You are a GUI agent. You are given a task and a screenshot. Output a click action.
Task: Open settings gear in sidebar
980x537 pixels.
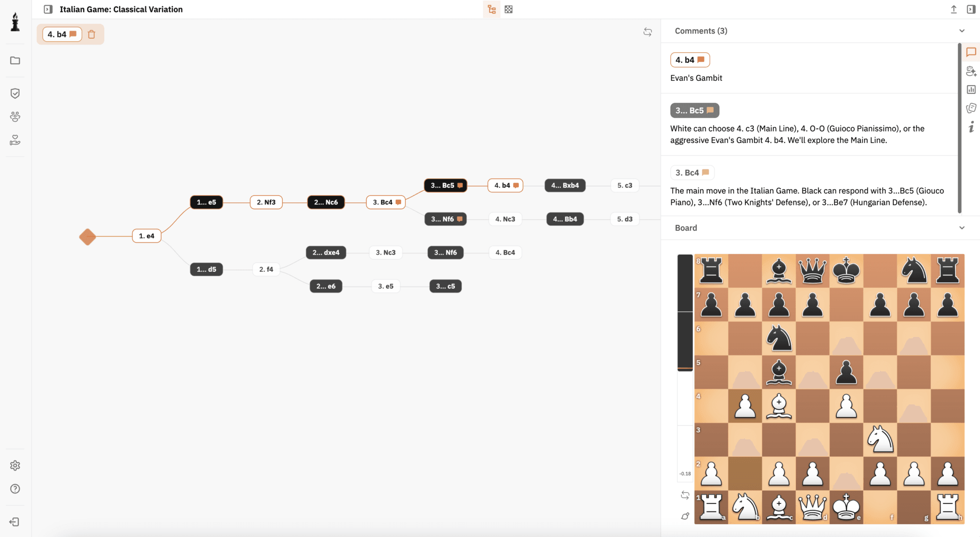[15, 465]
